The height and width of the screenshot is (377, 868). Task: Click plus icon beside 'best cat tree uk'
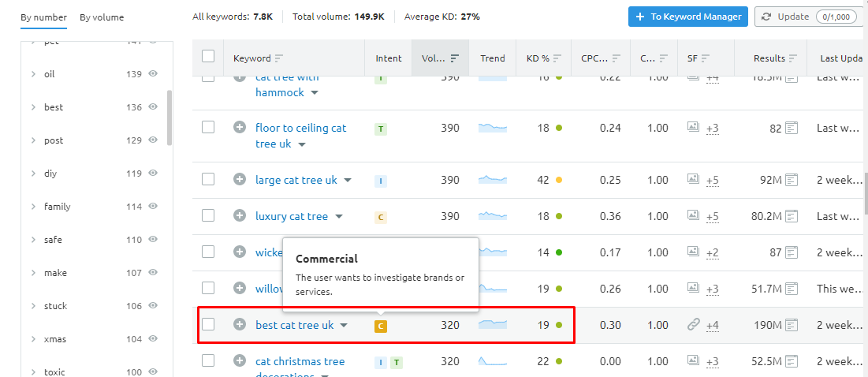(x=239, y=324)
